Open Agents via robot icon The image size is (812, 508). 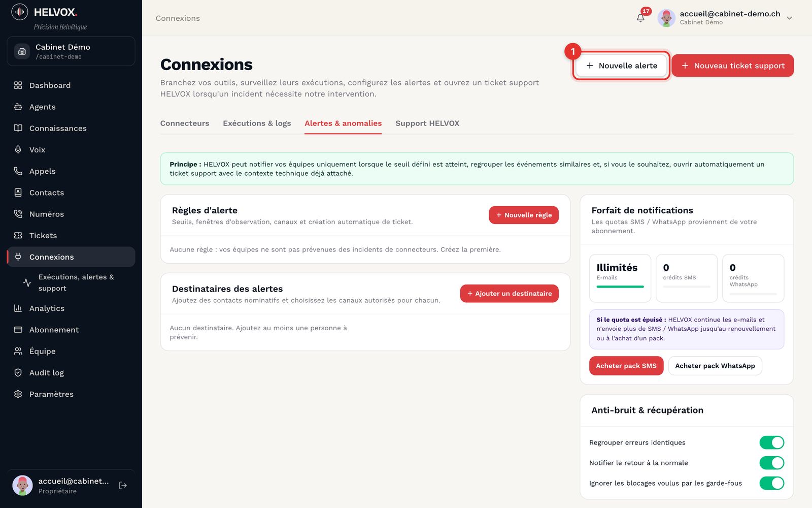coord(18,107)
